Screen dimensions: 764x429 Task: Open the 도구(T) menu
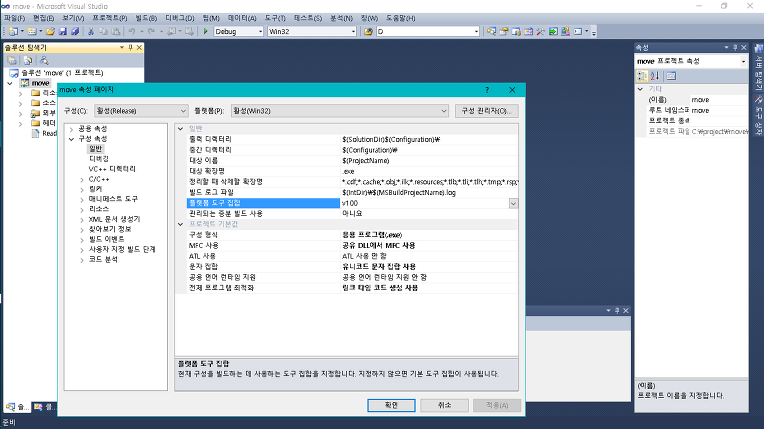[x=275, y=18]
